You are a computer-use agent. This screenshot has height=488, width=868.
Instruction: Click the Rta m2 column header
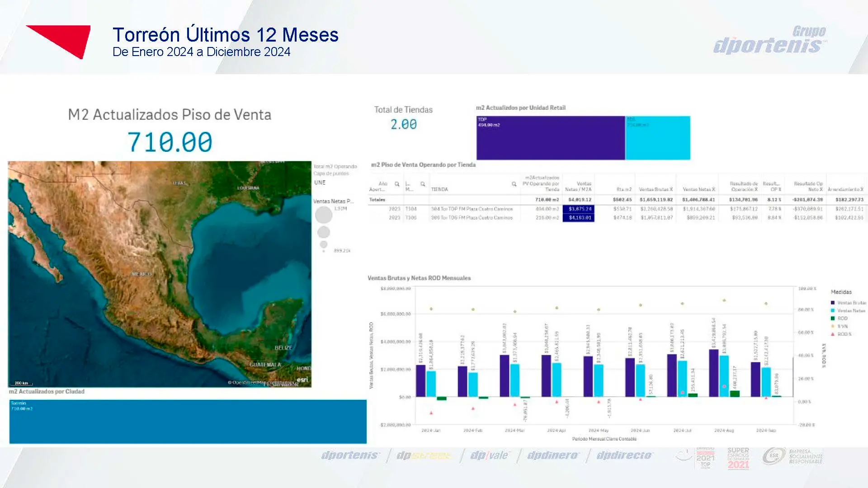(624, 189)
